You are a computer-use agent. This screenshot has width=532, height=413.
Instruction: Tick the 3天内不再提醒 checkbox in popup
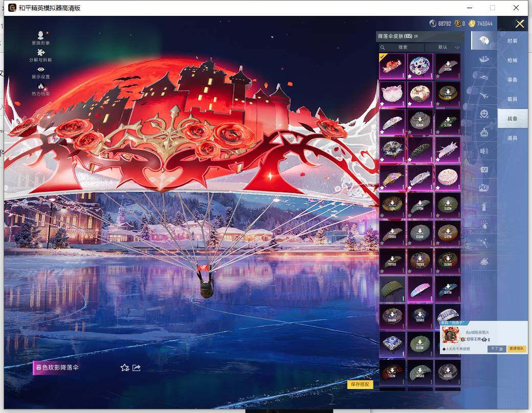click(444, 349)
